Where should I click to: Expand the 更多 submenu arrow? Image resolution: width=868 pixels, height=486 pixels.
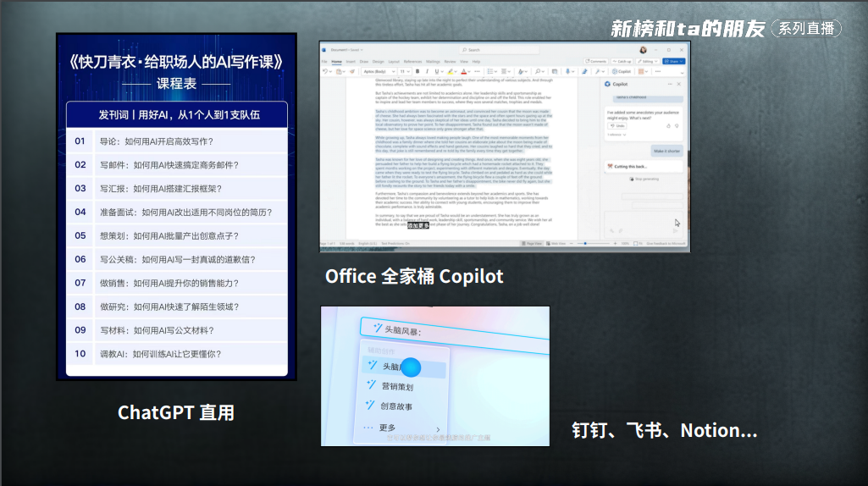(438, 429)
